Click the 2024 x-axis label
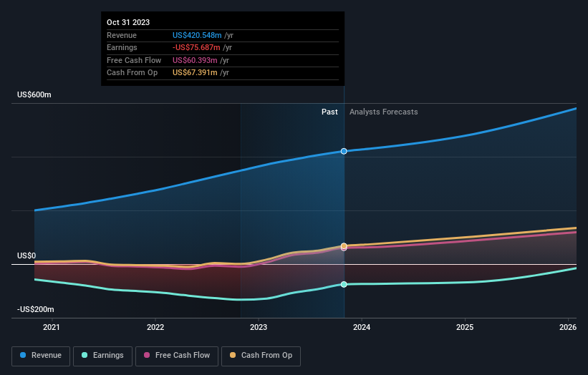 (362, 327)
